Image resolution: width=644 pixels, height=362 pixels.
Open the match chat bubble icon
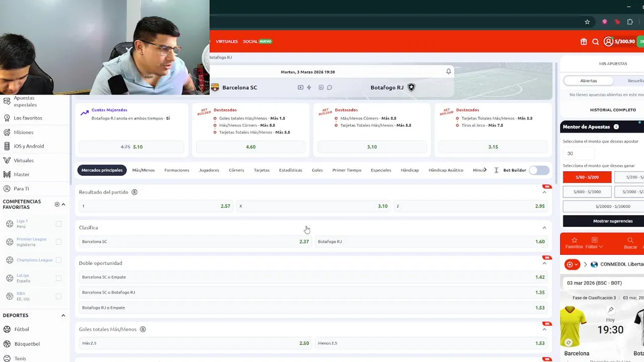[330, 87]
